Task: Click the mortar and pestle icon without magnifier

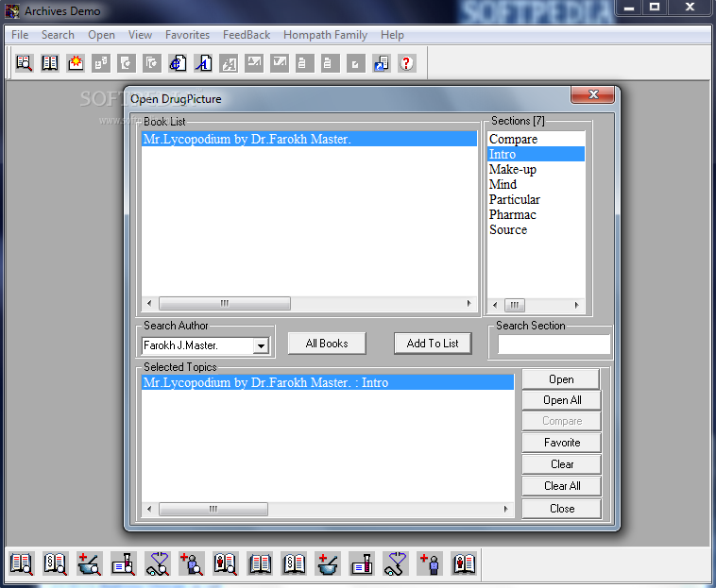Action: tap(328, 563)
